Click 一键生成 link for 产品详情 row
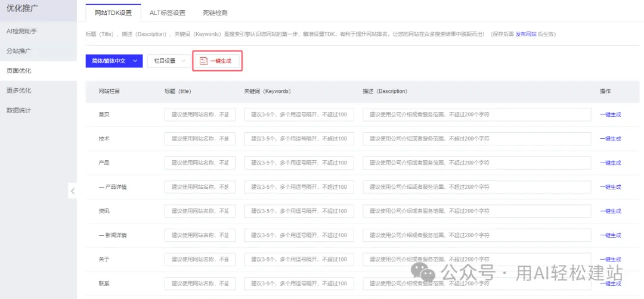Screen dimensions: 644x299 pyautogui.click(x=611, y=187)
